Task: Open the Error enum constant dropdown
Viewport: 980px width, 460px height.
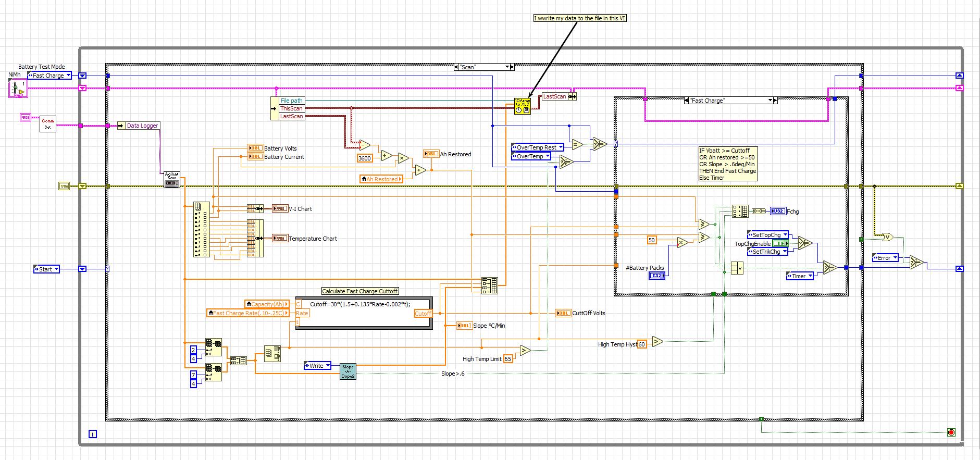Action: [886, 258]
